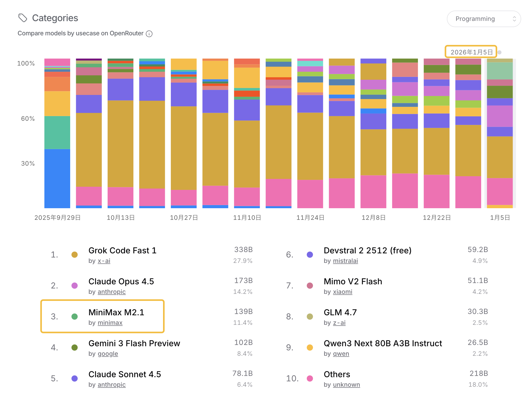Click the Categories tag icon

23,18
